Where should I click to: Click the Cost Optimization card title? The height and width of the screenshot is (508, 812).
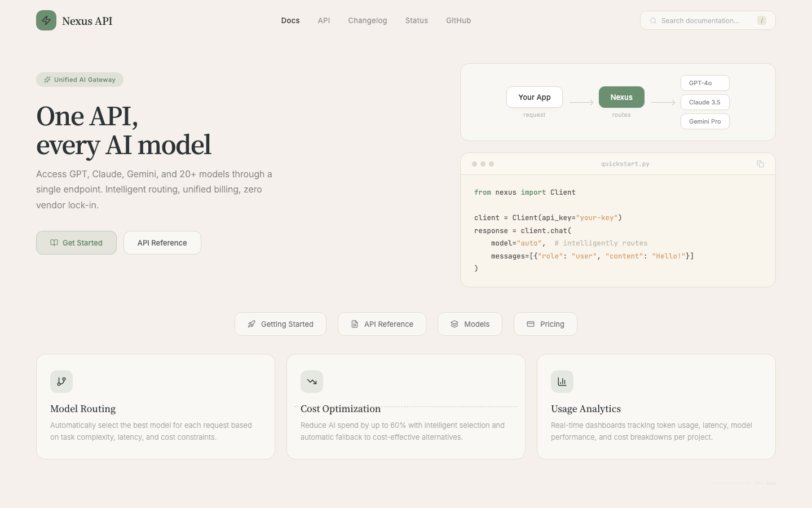(x=341, y=409)
